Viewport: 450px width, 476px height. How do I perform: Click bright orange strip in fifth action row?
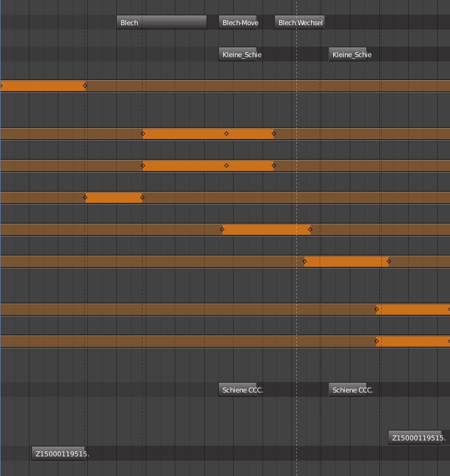266,230
